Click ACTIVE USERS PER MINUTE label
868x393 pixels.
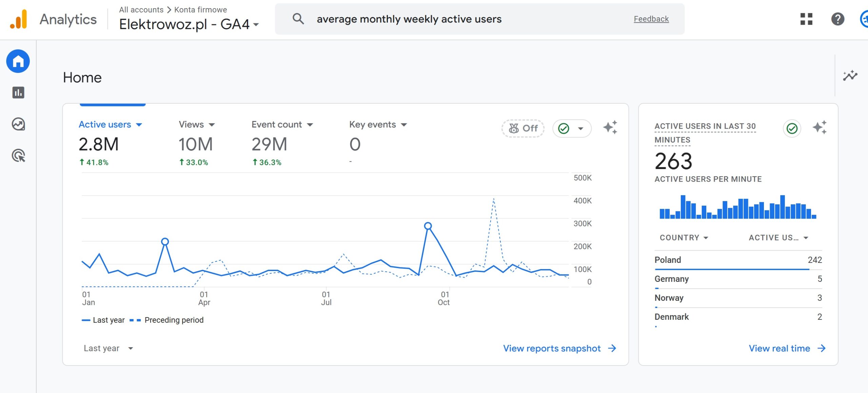(x=708, y=179)
